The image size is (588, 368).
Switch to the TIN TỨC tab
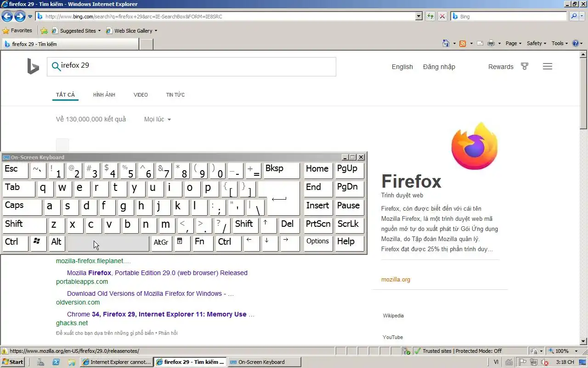click(175, 95)
